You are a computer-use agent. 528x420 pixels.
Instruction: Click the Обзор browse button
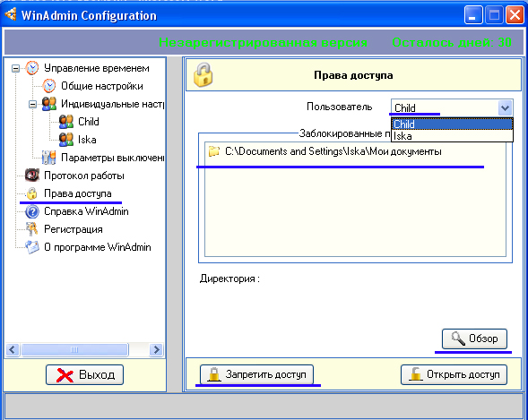click(x=474, y=339)
